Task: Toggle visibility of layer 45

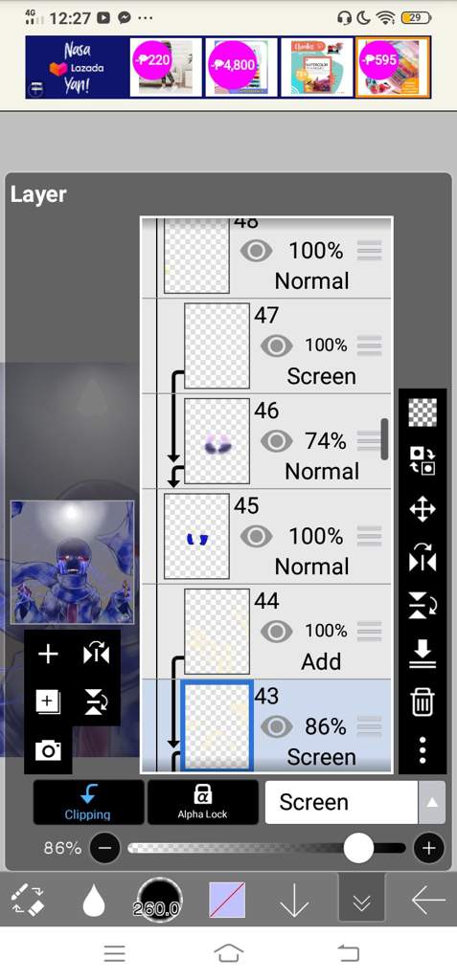Action: coord(256,536)
